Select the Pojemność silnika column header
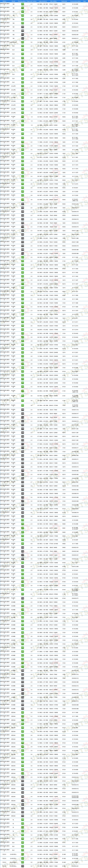The image size is (88, 868). 32,1
